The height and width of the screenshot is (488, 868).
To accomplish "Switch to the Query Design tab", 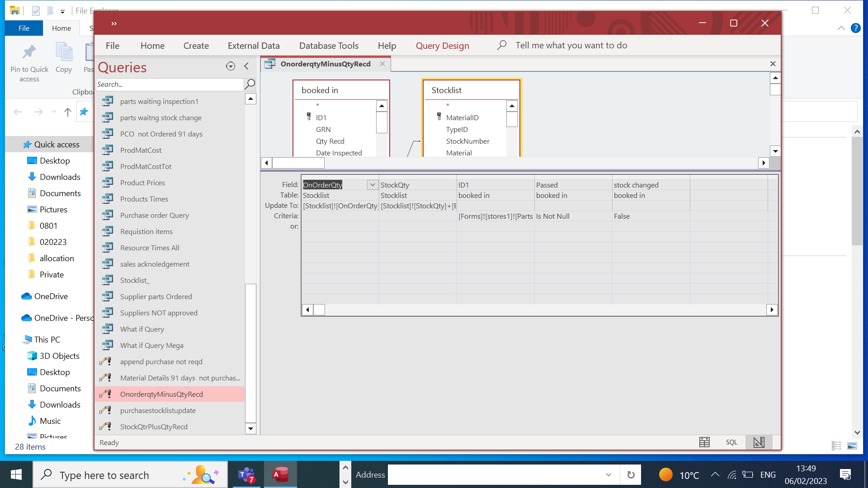I will (442, 46).
